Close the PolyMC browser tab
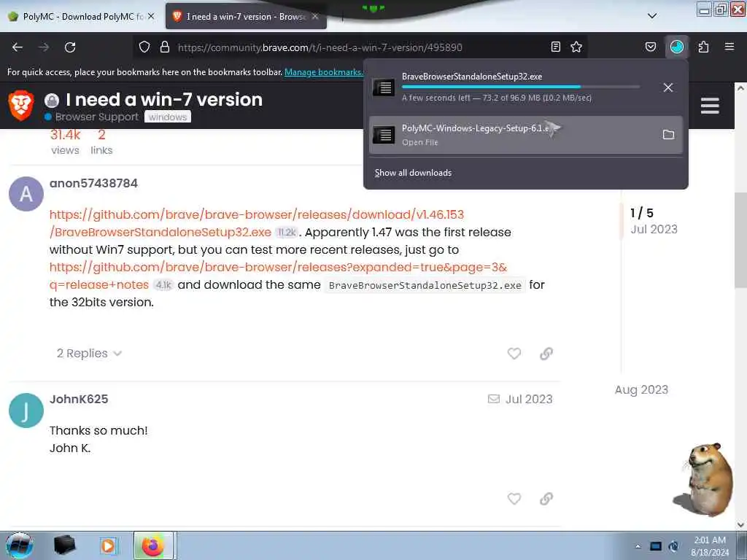The image size is (747, 560). coord(151,16)
